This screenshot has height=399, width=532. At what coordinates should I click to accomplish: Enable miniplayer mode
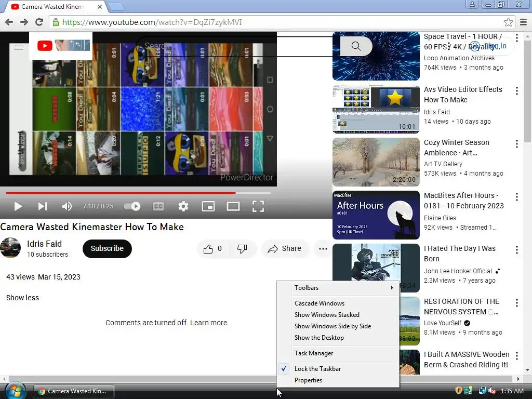tap(208, 206)
